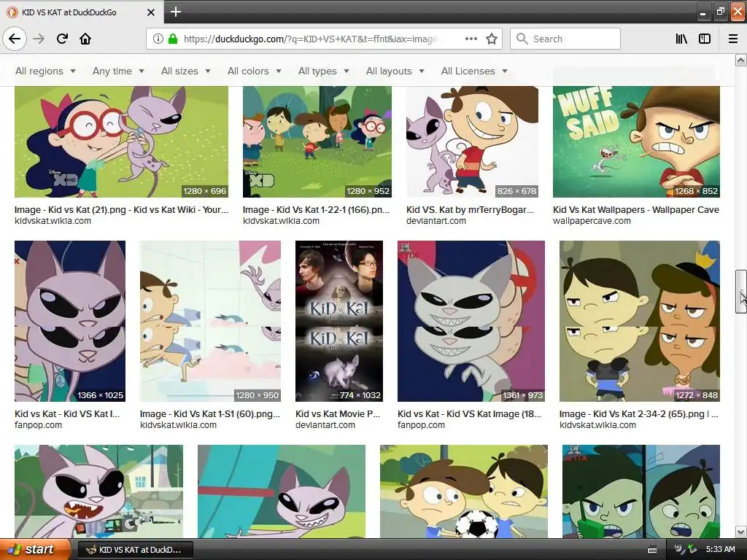Open Kid VS. Kat by mrTerryBogar thumbnail
Viewport: 747px width, 560px height.
click(472, 141)
